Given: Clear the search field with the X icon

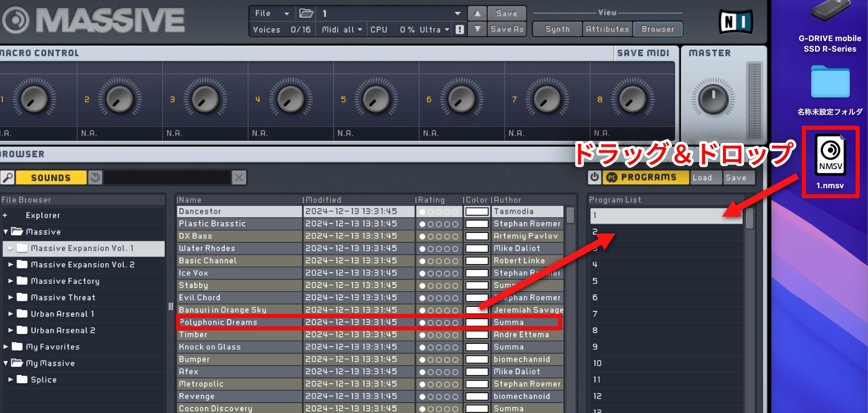Looking at the screenshot, I should (x=239, y=177).
